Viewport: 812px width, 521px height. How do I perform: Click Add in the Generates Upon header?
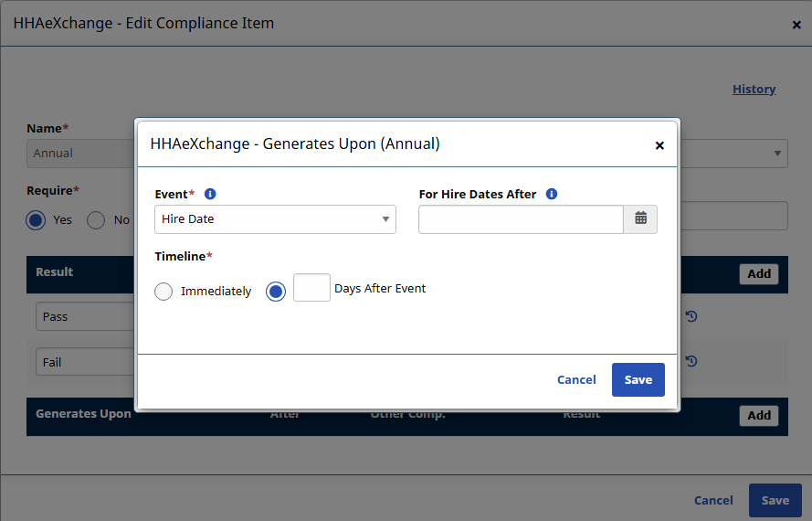(x=758, y=415)
